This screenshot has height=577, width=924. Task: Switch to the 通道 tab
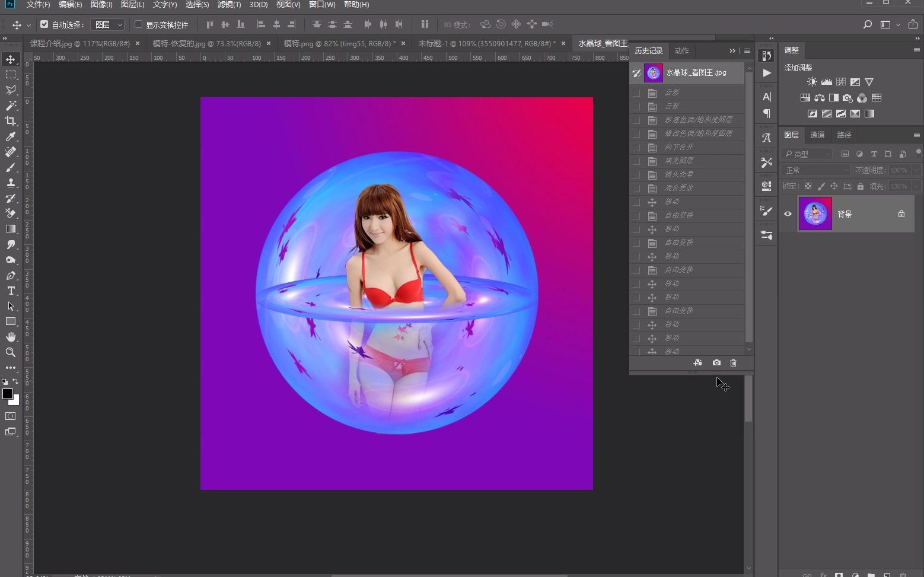point(817,135)
